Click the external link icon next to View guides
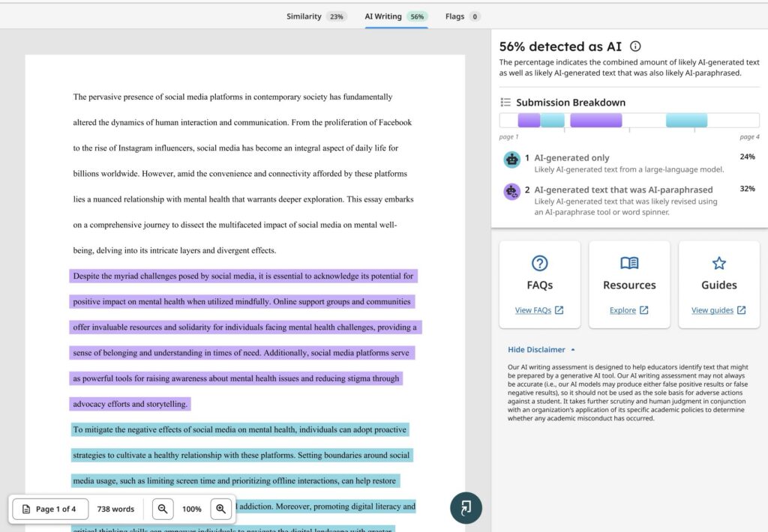Viewport: 768px width, 532px height. click(x=742, y=310)
